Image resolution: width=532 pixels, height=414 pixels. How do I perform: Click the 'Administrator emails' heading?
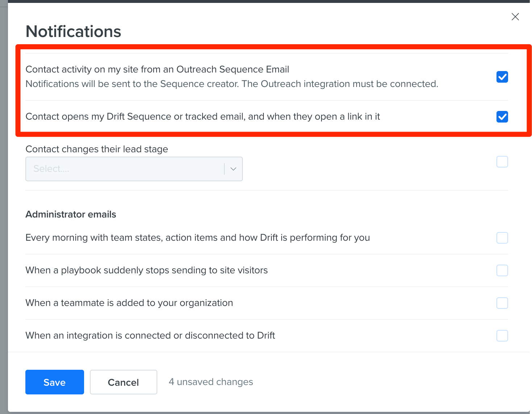[x=71, y=214]
